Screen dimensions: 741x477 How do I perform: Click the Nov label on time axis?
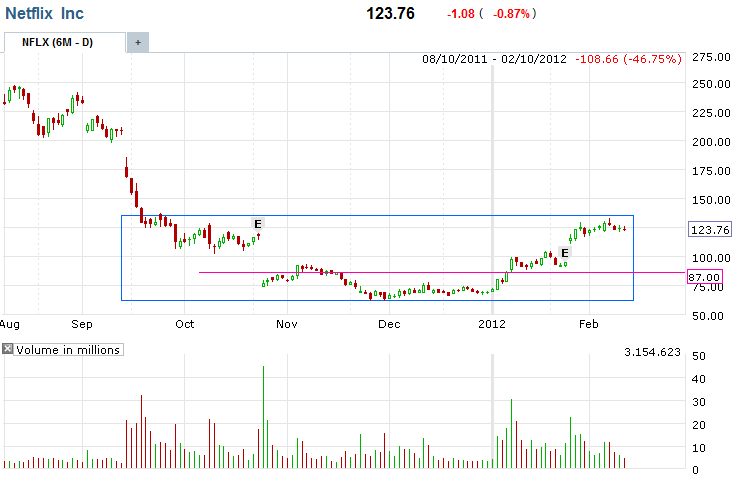287,324
